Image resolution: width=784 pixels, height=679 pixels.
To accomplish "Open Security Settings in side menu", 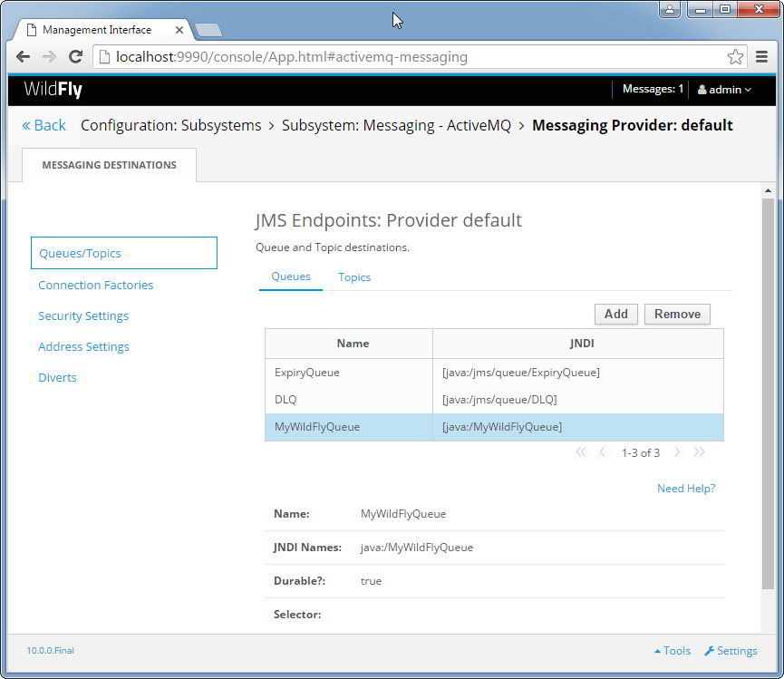I will [83, 316].
